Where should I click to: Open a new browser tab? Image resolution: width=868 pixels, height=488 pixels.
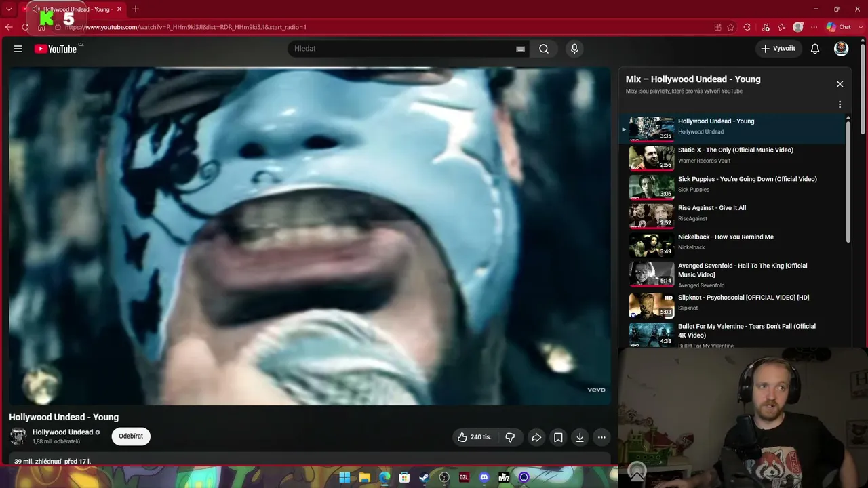tap(136, 9)
